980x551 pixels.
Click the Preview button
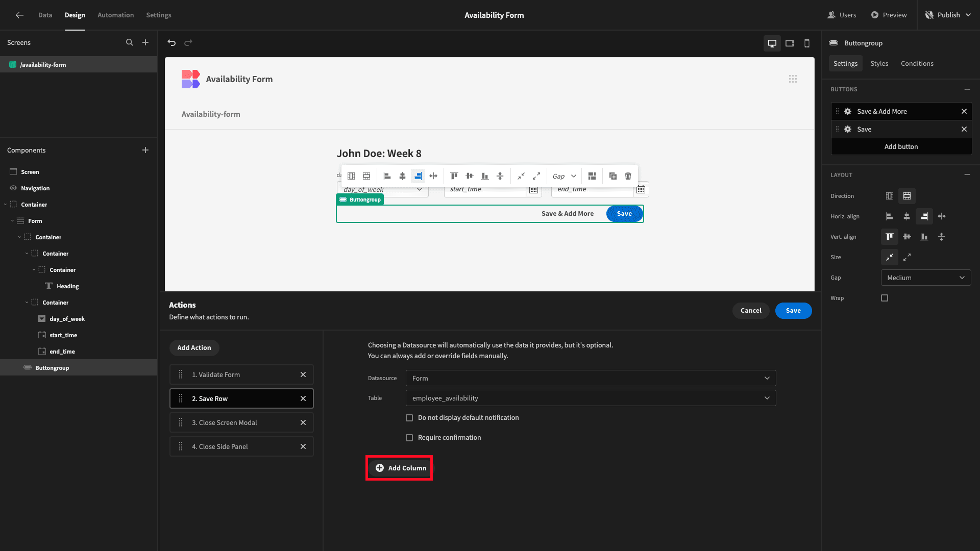(889, 15)
